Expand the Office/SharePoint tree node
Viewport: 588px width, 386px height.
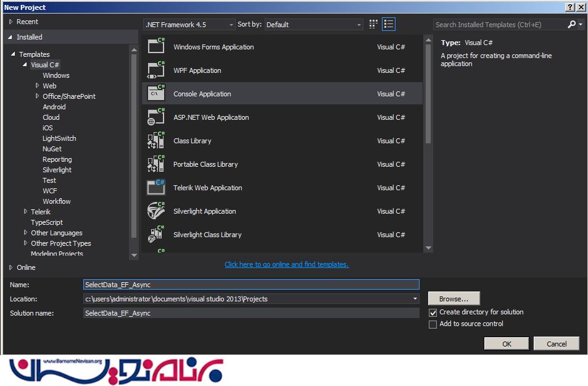(x=37, y=96)
